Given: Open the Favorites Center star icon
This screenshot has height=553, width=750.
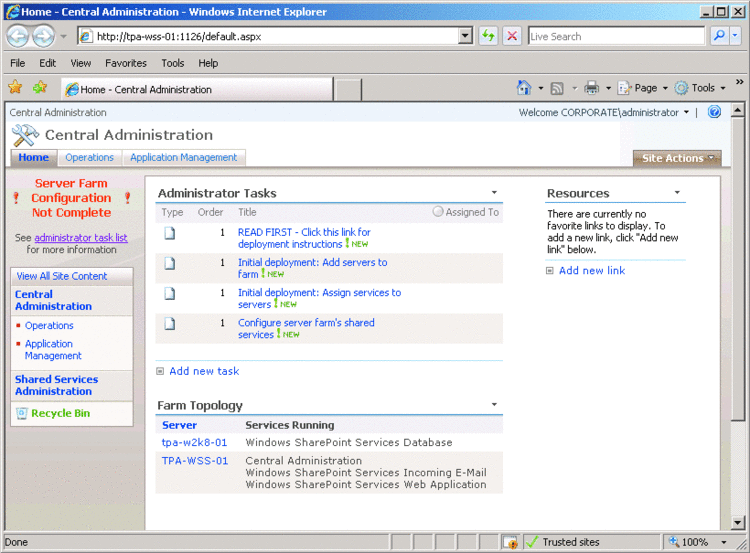Looking at the screenshot, I should [15, 88].
